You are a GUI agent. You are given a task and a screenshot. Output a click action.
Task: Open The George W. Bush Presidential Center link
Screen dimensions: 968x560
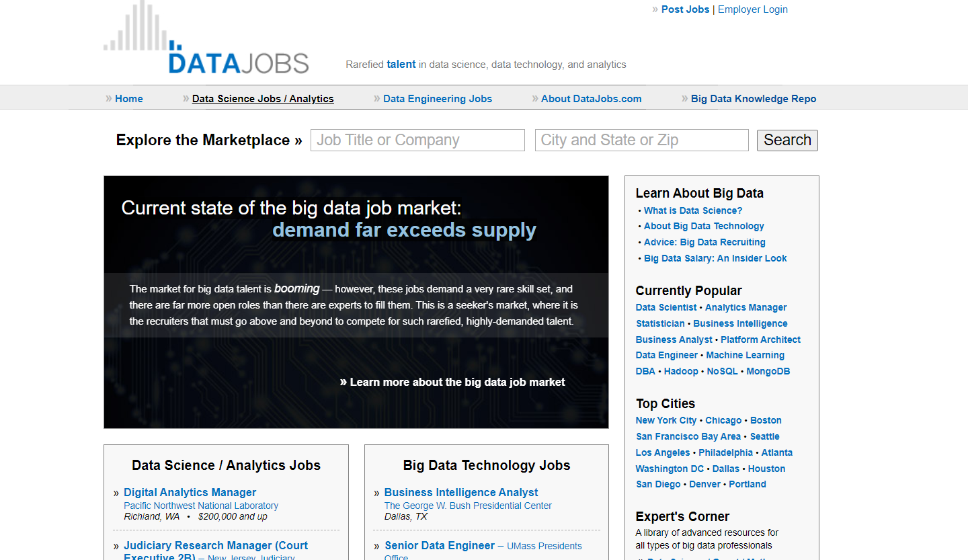tap(468, 506)
